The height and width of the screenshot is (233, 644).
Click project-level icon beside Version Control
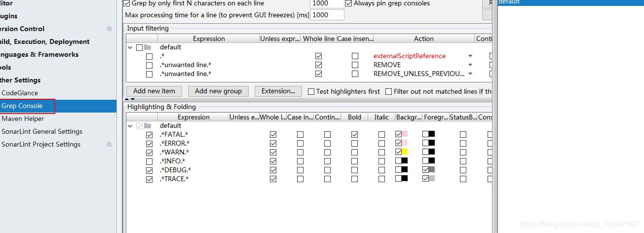tap(109, 29)
